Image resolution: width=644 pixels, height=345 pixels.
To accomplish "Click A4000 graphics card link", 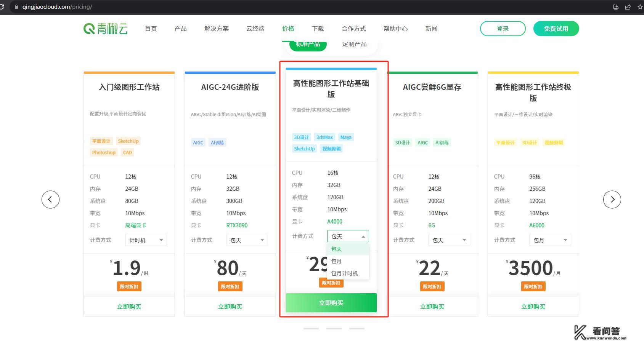I will [x=335, y=222].
